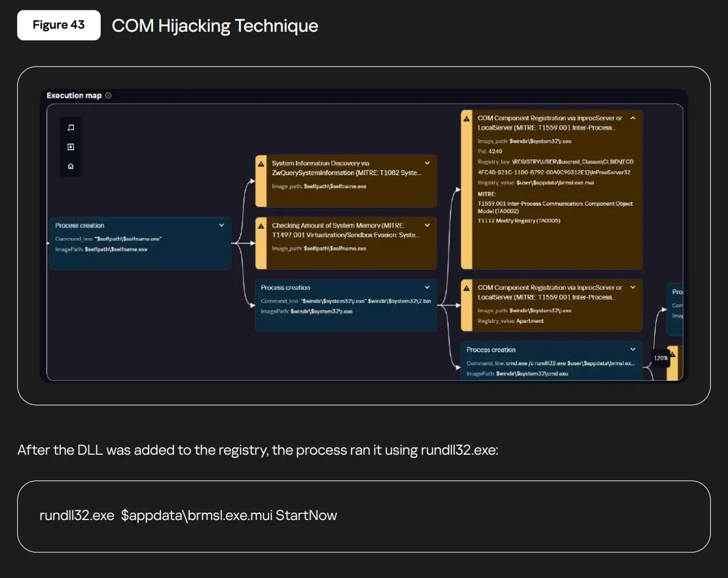The width and height of the screenshot is (728, 578).
Task: Click the partially visible Process creation node at right edge
Action: click(x=676, y=308)
